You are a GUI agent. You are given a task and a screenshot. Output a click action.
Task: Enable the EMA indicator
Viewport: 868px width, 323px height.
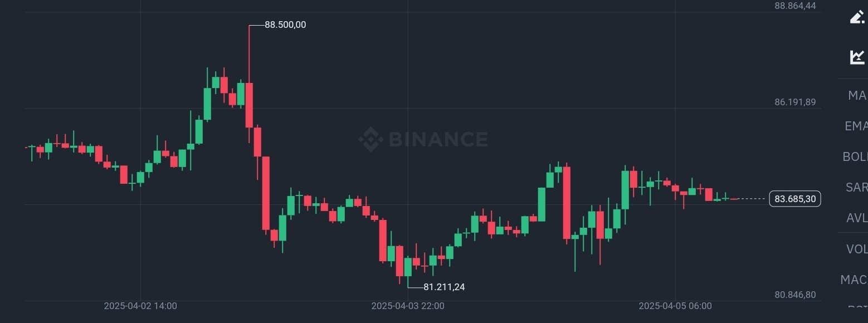[856, 126]
